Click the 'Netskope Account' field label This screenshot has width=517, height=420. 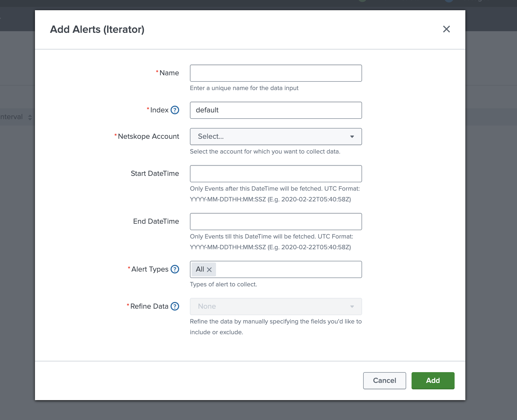(148, 136)
